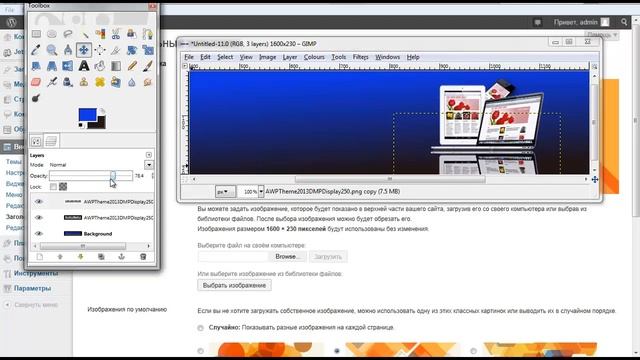Open the Layers panel configuration menu button
The width and height of the screenshot is (640, 360).
point(149,155)
